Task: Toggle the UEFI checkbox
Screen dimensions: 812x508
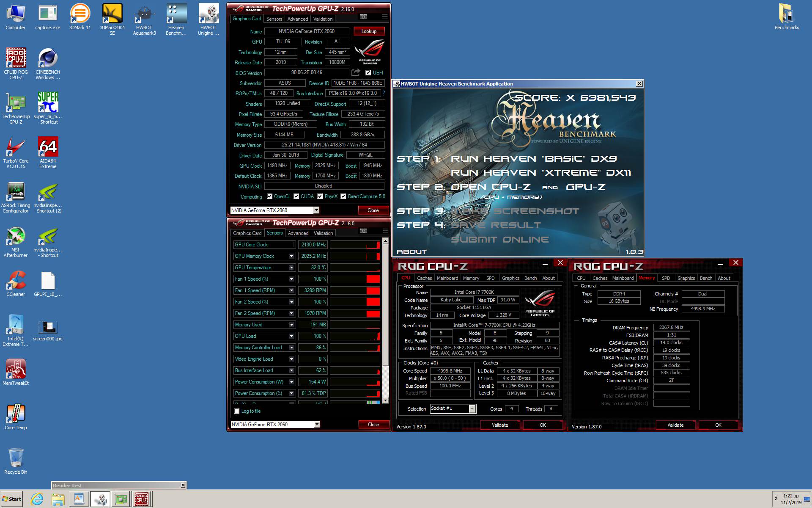Action: (368, 73)
